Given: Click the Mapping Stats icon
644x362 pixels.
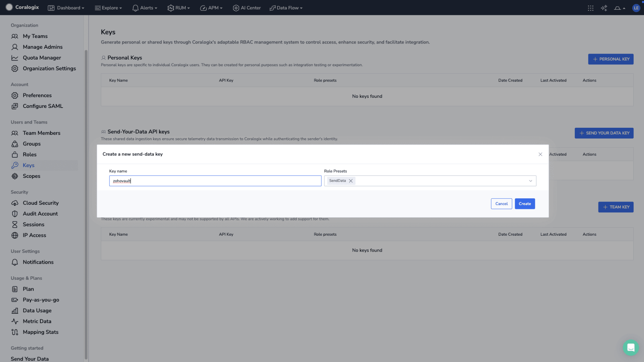Looking at the screenshot, I should click(15, 332).
